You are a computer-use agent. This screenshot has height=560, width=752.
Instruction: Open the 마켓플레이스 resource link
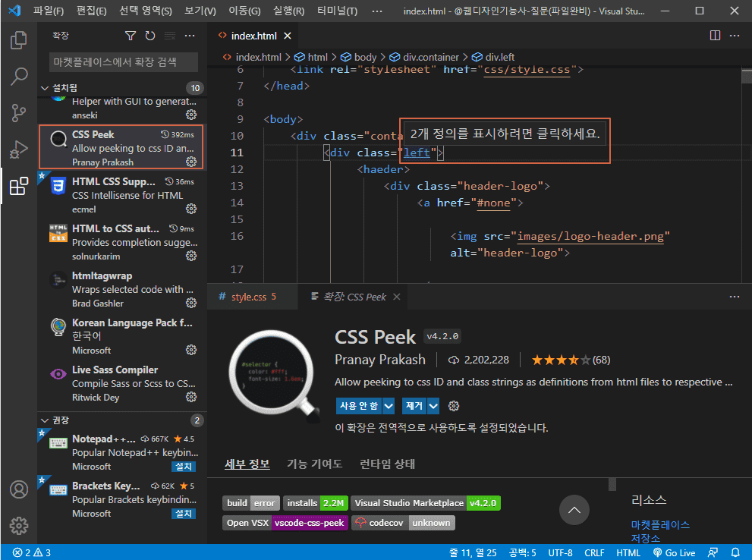tap(660, 524)
